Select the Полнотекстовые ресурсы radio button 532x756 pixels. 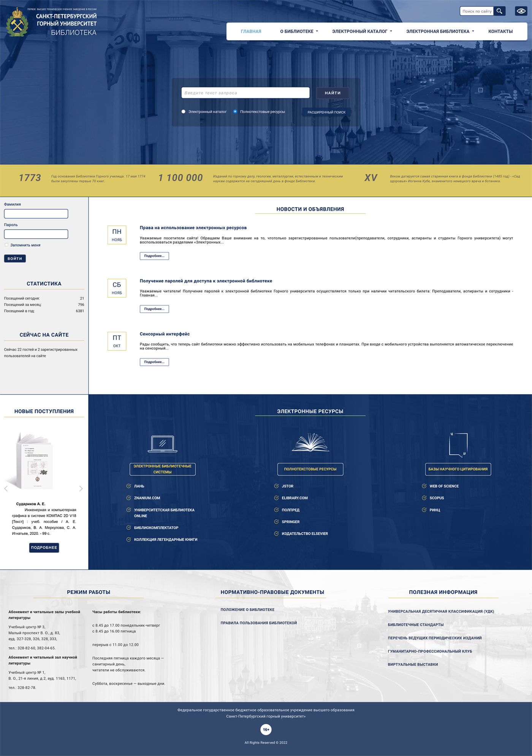point(235,112)
